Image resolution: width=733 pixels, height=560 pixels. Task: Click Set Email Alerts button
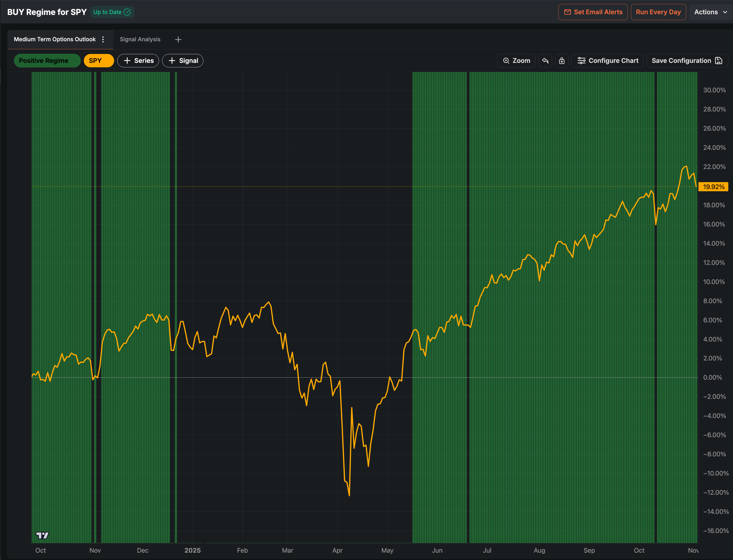click(x=593, y=12)
